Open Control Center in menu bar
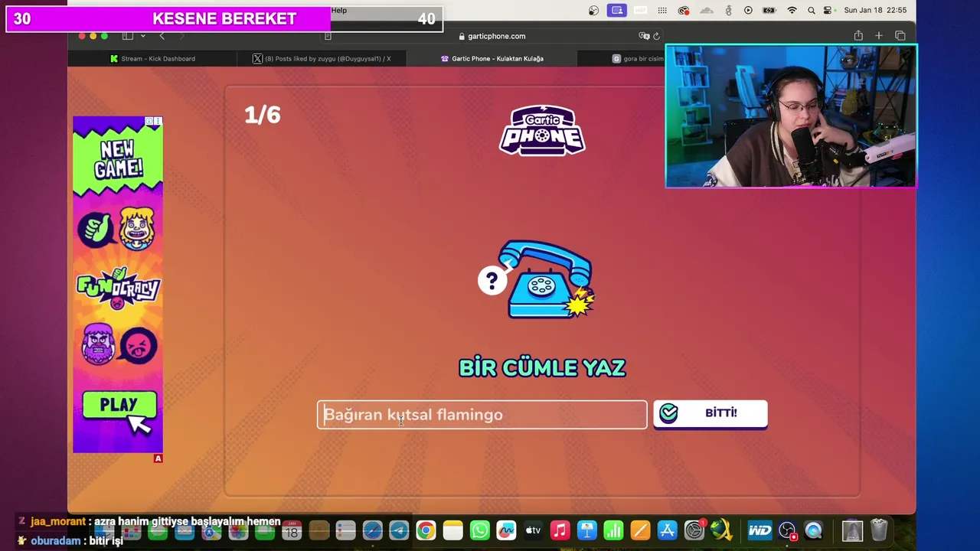The height and width of the screenshot is (551, 980). pos(828,10)
